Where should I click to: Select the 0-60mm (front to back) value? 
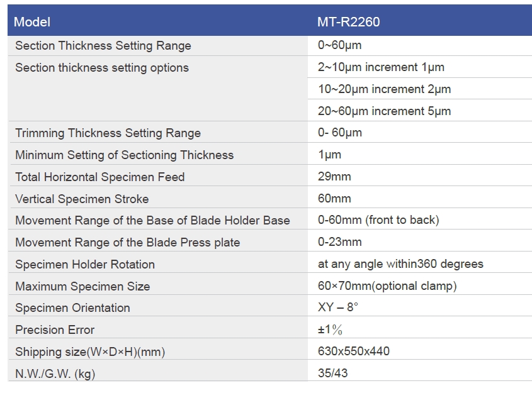(x=378, y=220)
